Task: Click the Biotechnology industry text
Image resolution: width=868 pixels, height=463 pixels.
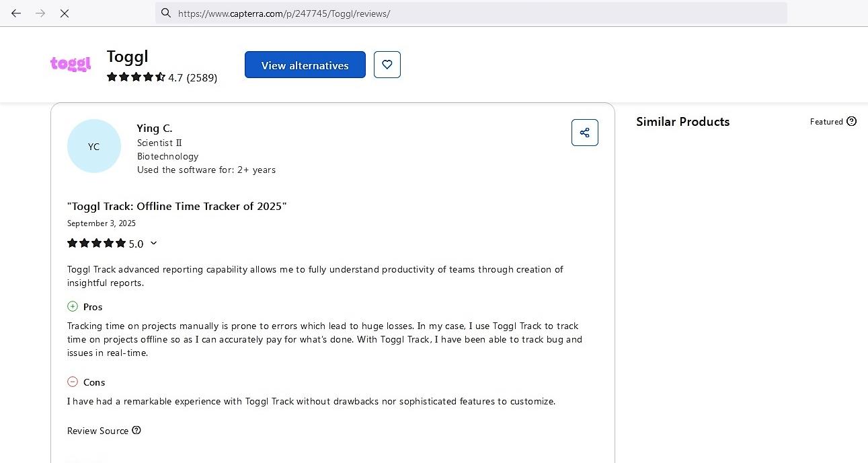Action: tap(167, 156)
